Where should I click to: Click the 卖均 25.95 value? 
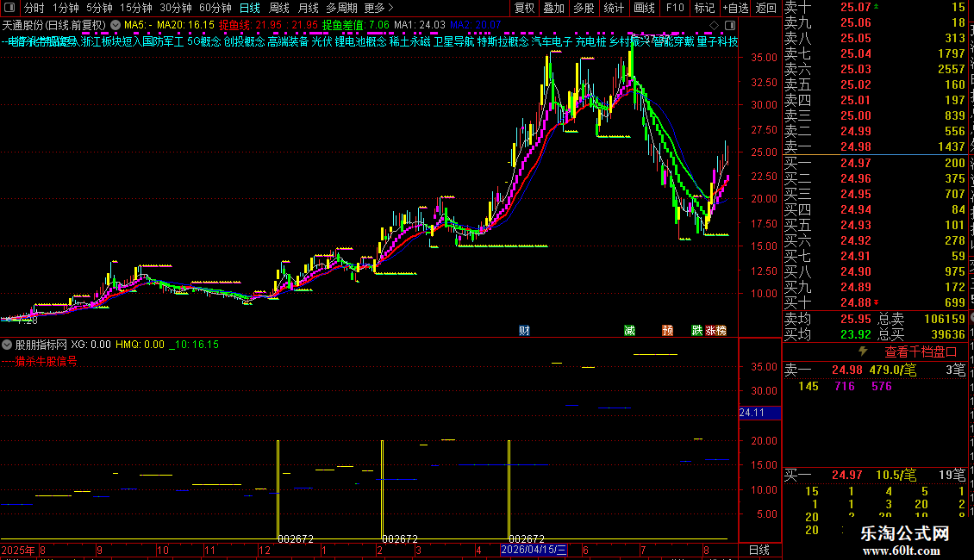tap(855, 319)
